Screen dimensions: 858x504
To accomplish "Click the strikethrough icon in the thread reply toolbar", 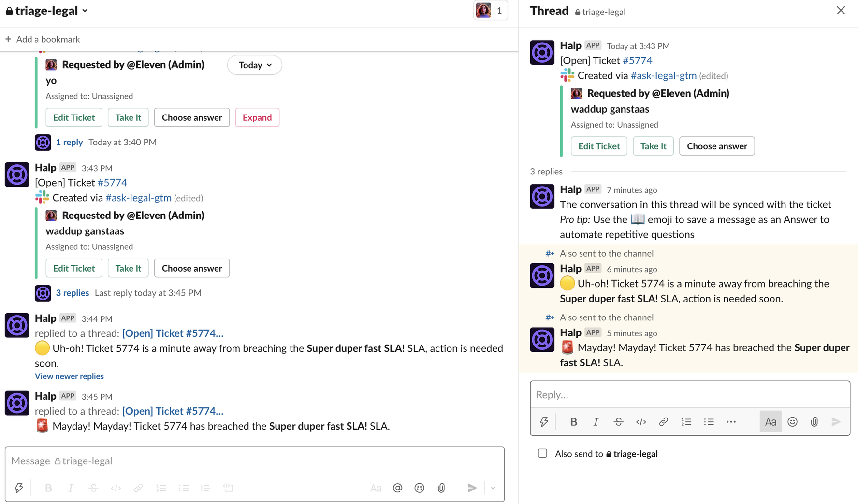I will [618, 422].
